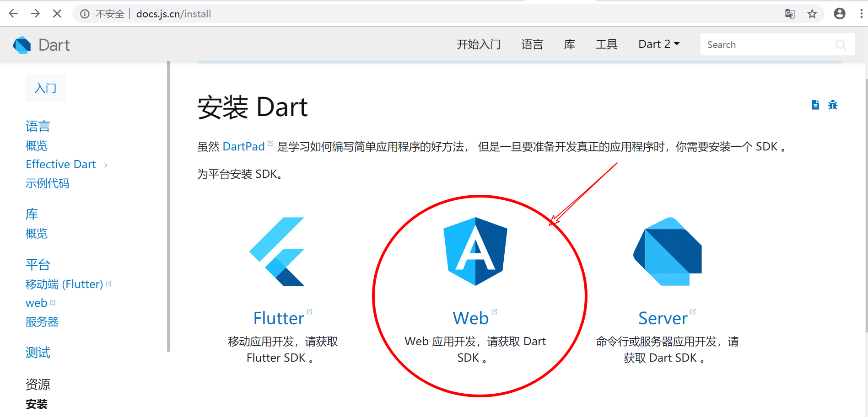Viewport: 868px width, 417px height.
Task: Expand the Effective Dart chevron
Action: 106,165
